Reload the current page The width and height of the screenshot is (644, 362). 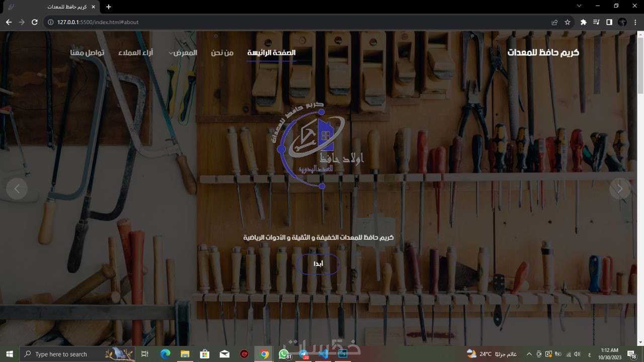click(35, 22)
